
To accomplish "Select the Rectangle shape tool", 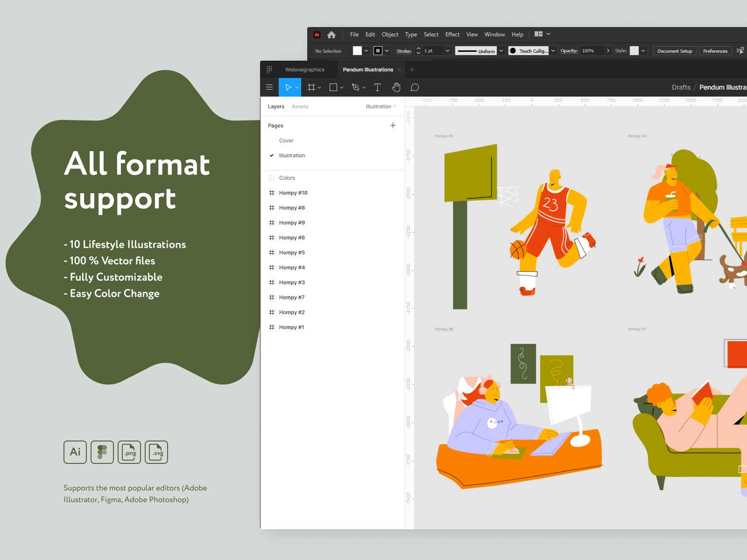I will [x=333, y=87].
